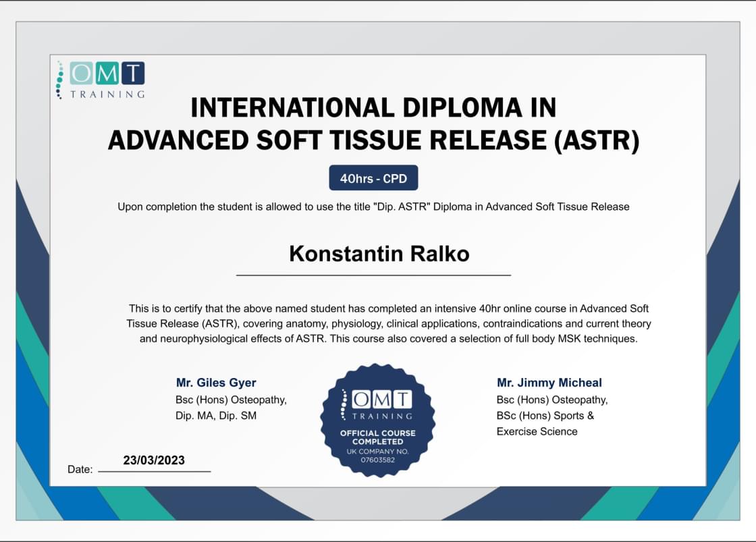This screenshot has height=542, width=756.
Task: Click the 'This is to certify' paragraph
Action: coord(388,323)
